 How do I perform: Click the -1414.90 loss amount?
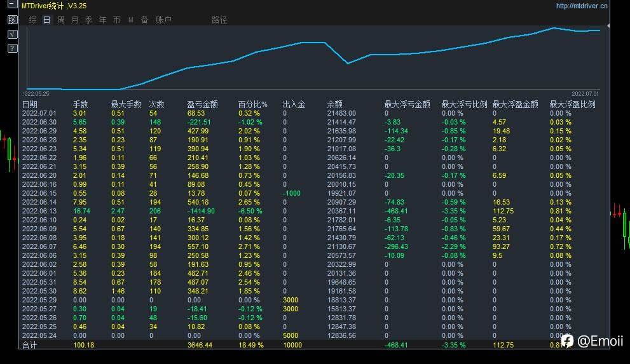click(x=201, y=211)
